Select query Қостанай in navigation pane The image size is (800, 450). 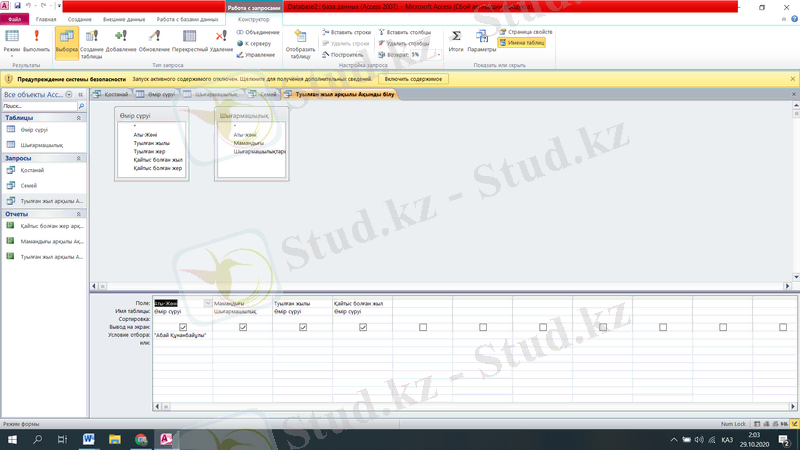[44, 170]
